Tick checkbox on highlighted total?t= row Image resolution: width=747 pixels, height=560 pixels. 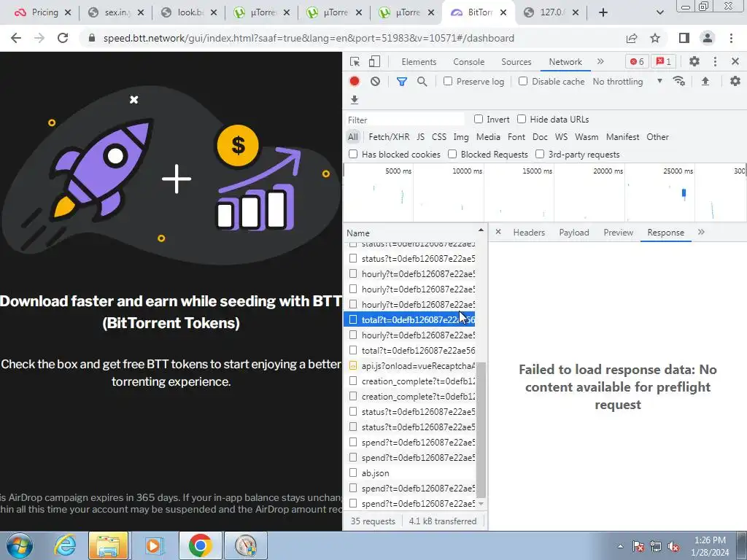point(353,319)
